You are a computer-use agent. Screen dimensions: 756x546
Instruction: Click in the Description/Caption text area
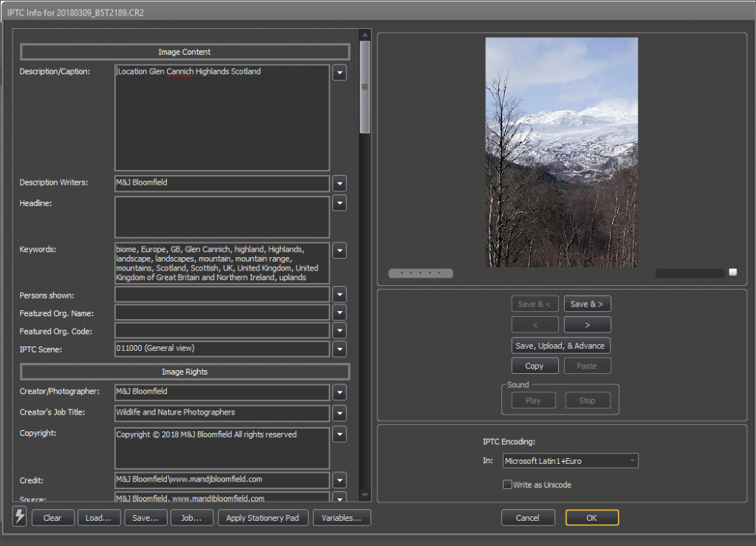222,117
